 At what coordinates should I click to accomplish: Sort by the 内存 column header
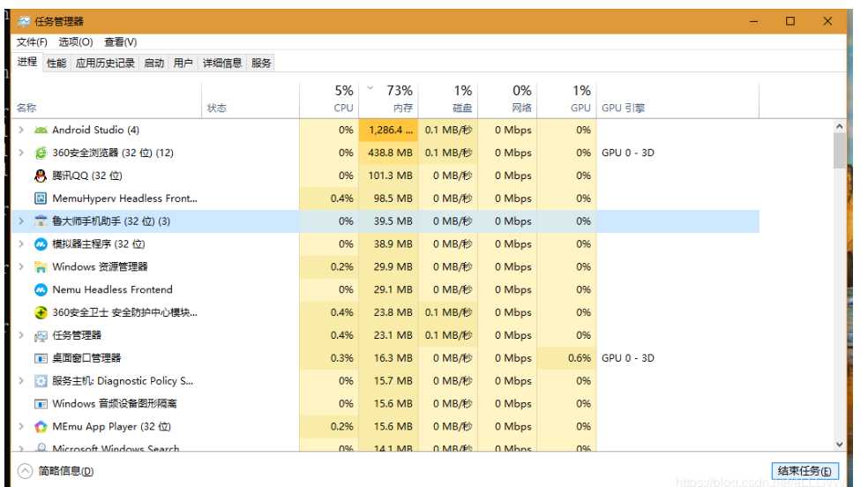pos(388,100)
